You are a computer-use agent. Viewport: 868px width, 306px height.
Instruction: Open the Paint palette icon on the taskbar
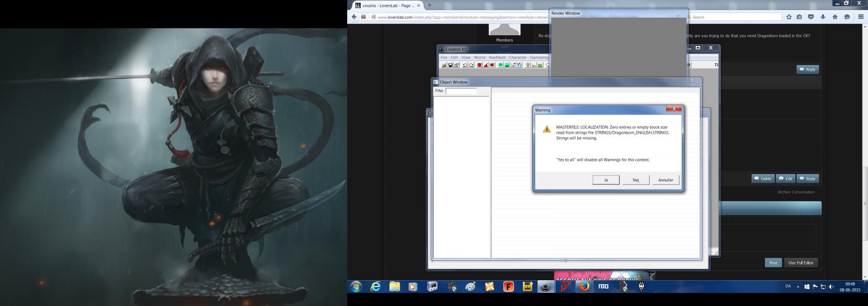point(471,287)
